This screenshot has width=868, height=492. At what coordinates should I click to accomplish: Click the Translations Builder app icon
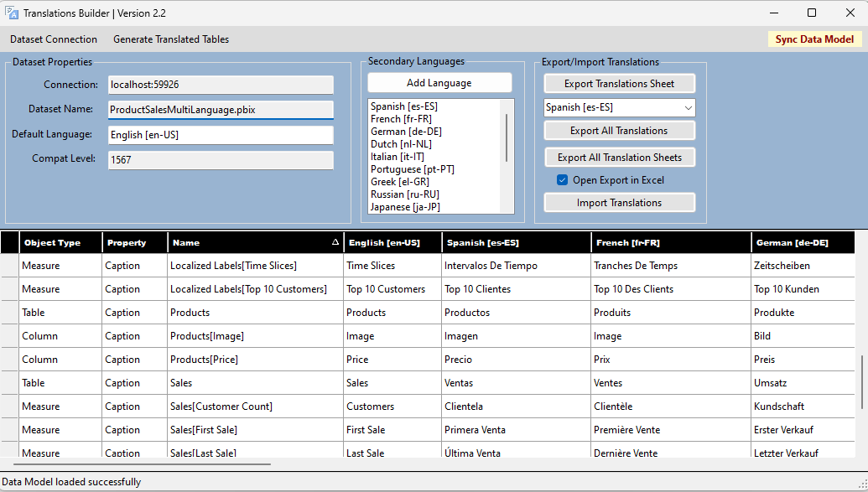click(12, 13)
